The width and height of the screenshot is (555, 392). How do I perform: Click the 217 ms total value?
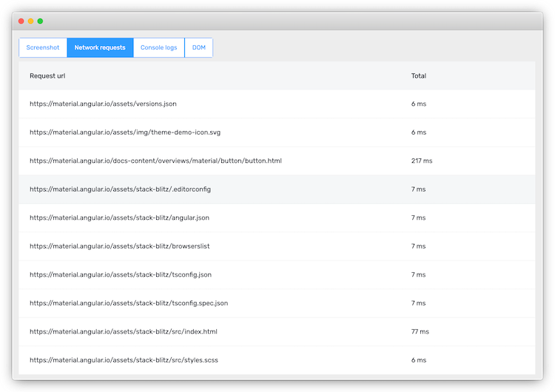pyautogui.click(x=422, y=160)
